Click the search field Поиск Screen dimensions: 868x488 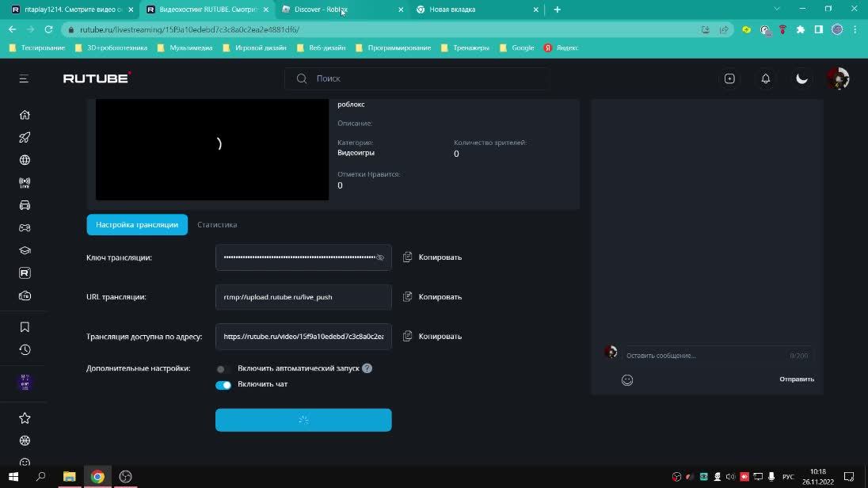pos(418,78)
